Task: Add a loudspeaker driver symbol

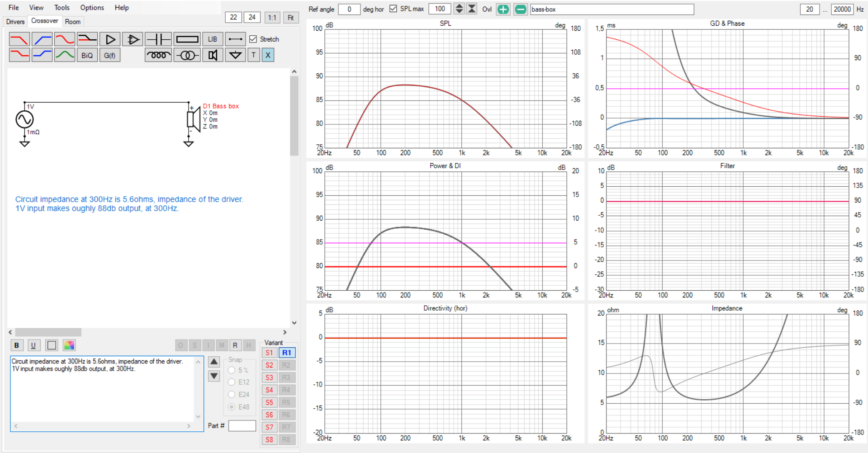Action: pyautogui.click(x=213, y=55)
